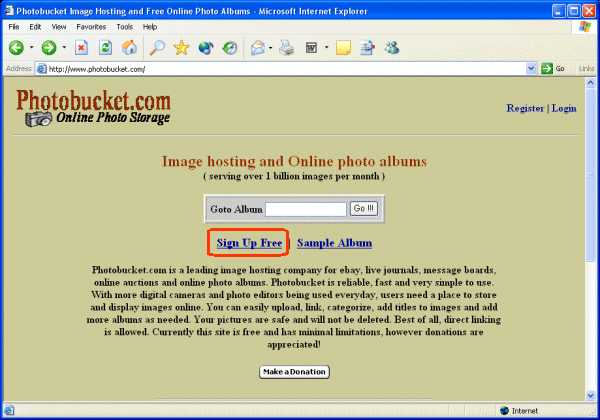The height and width of the screenshot is (420, 600).
Task: Click the Register link
Action: tap(525, 108)
